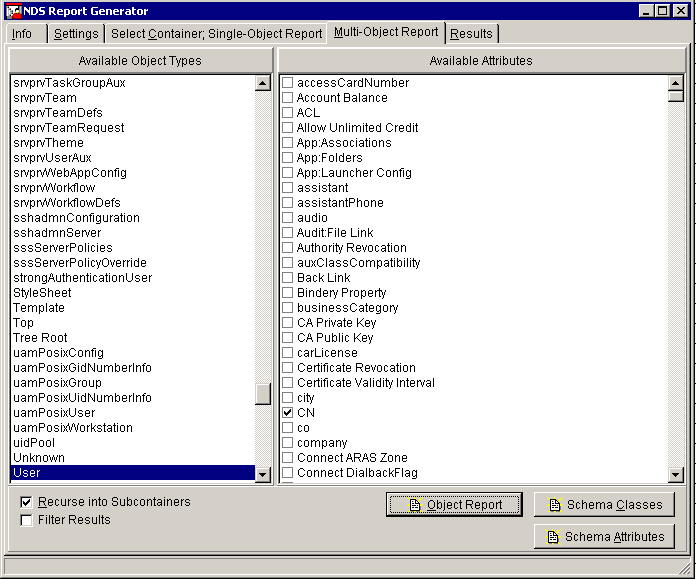Go to the Results tab
The height and width of the screenshot is (579, 696).
pos(471,34)
